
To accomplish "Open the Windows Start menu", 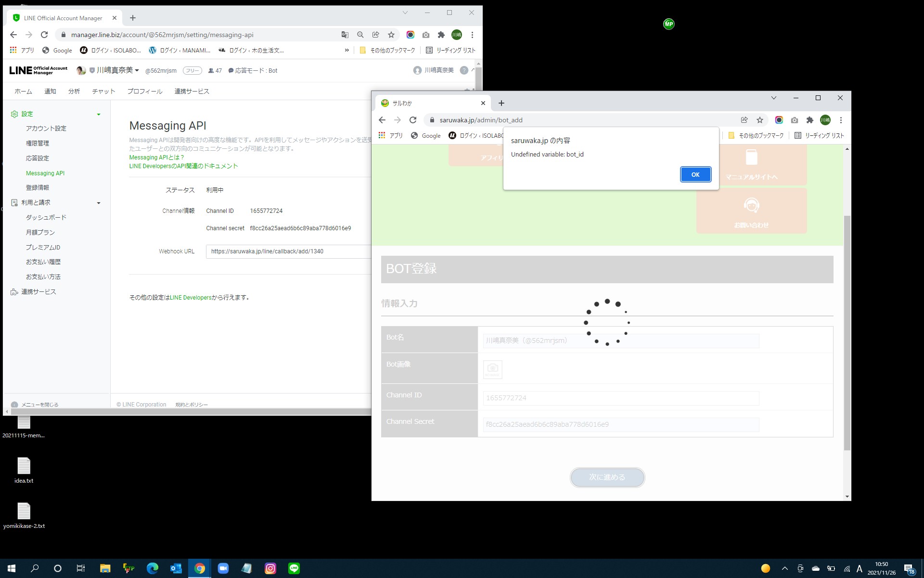I will tap(12, 568).
